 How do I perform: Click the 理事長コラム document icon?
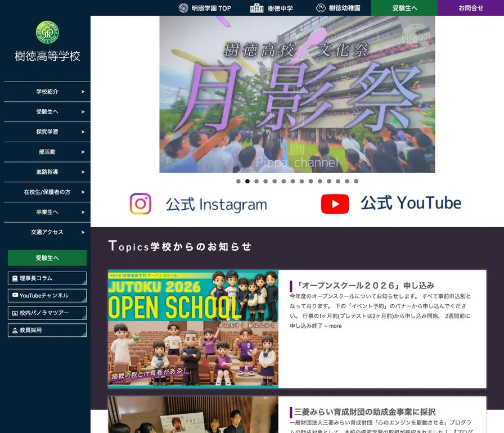pos(15,278)
